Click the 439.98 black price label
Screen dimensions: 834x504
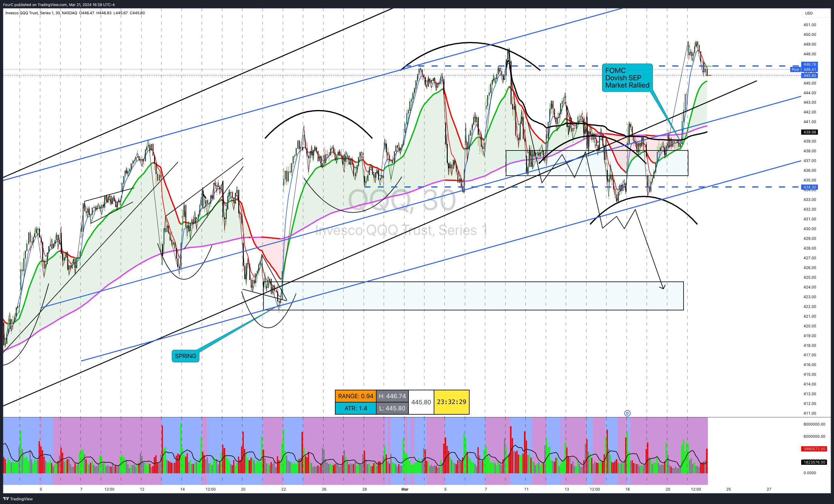click(810, 132)
